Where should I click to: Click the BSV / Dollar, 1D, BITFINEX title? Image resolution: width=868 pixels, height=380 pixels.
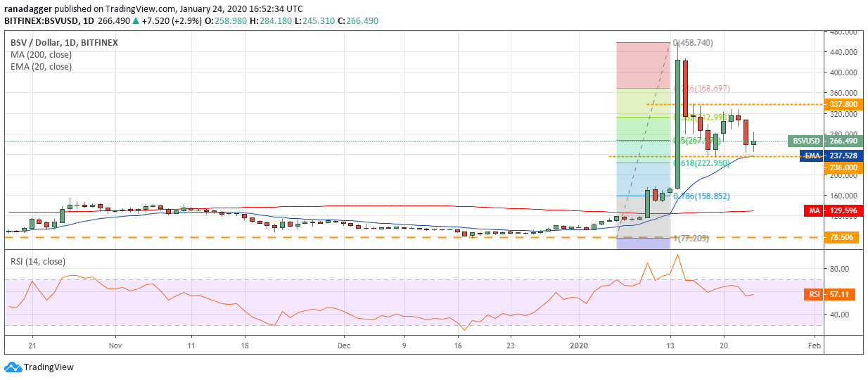64,42
